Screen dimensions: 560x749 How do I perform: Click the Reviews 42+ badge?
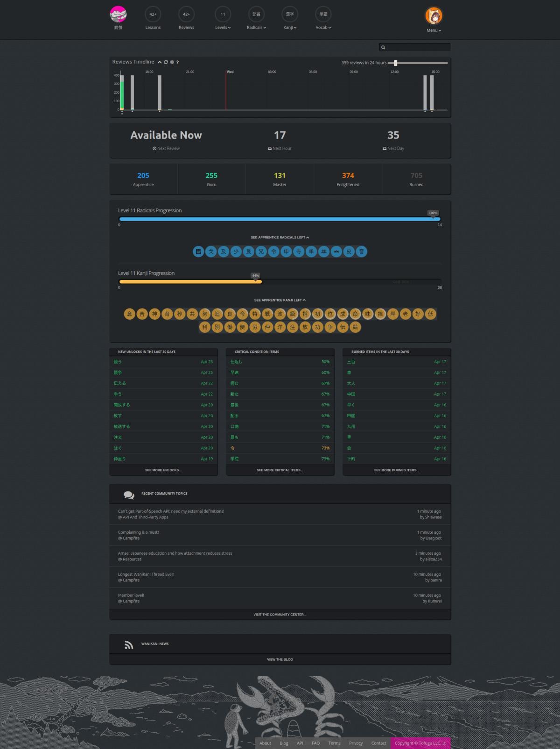[x=186, y=14]
